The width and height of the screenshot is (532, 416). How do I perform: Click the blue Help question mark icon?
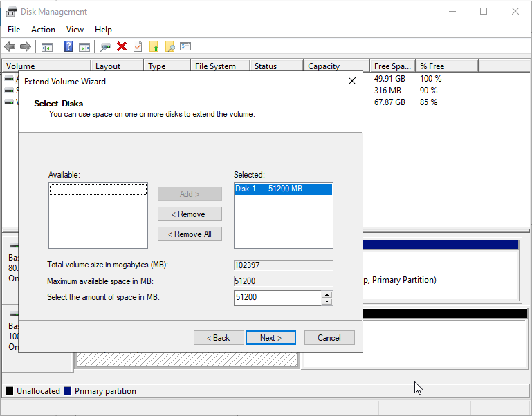point(68,46)
